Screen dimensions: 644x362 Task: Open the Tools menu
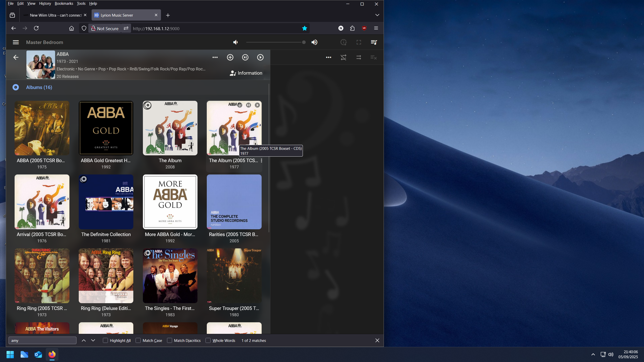81,4
